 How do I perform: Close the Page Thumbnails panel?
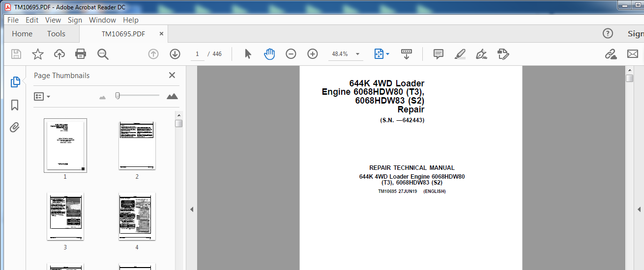click(x=172, y=75)
